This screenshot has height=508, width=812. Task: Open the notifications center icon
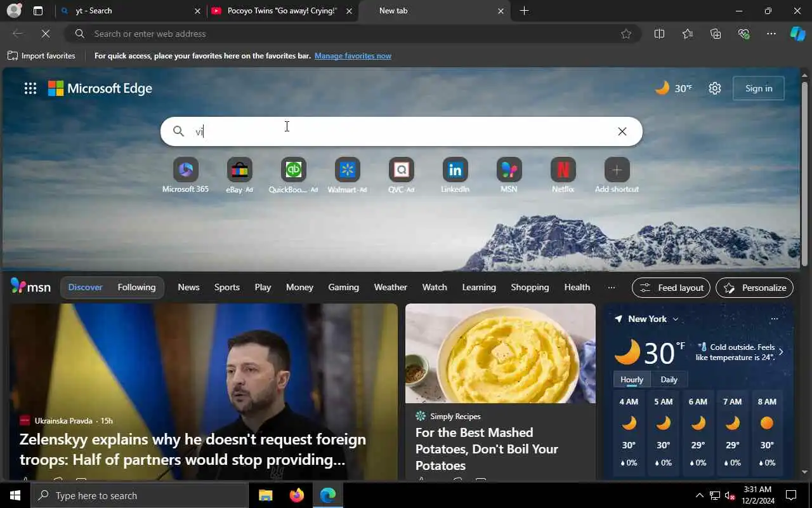(x=791, y=495)
